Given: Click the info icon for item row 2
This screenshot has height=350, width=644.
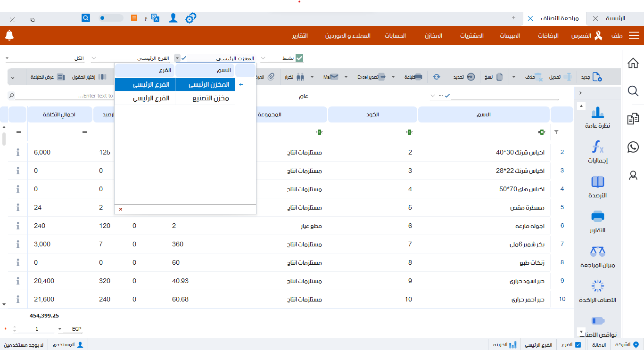Looking at the screenshot, I should [x=18, y=152].
